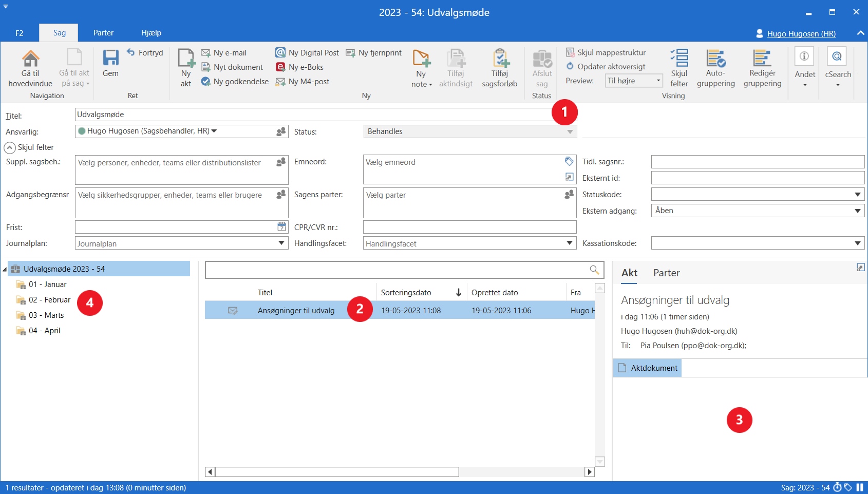The width and height of the screenshot is (868, 494).
Task: Open the cSearch tool
Action: click(837, 57)
